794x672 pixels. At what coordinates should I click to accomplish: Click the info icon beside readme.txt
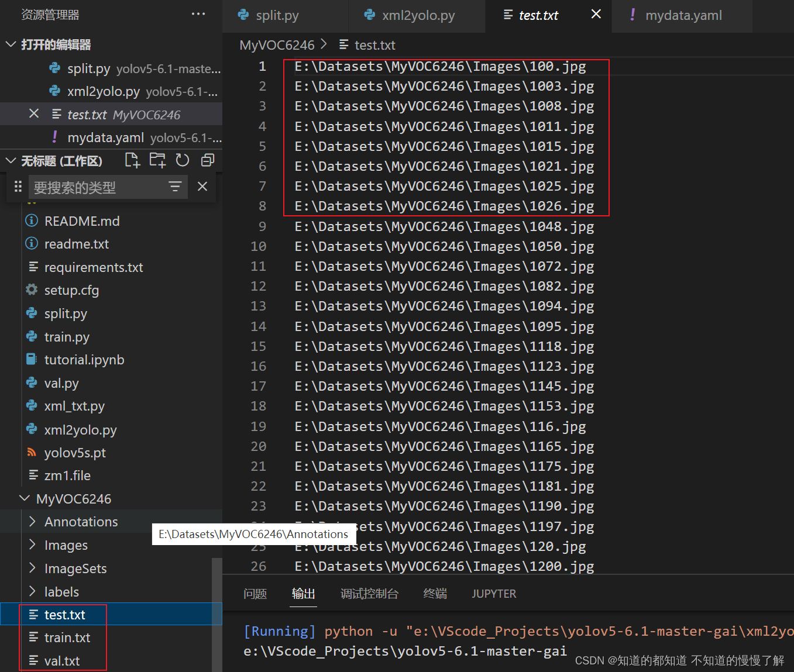tap(32, 243)
